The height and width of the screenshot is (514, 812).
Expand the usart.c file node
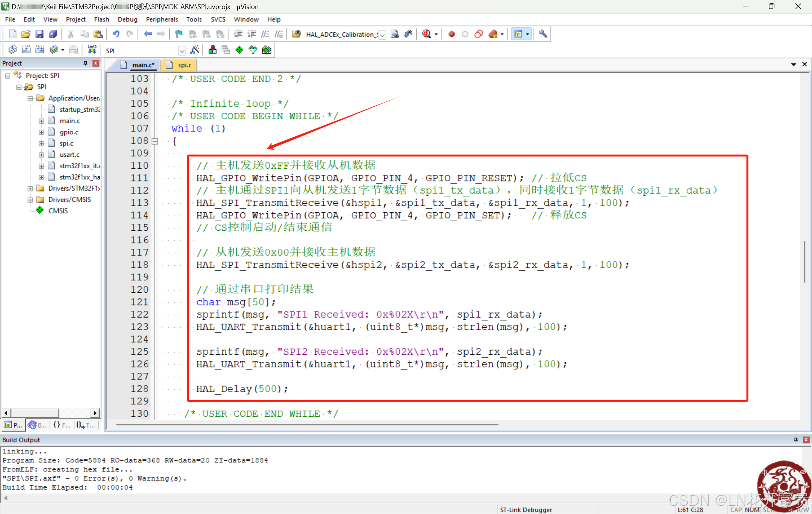(x=41, y=155)
